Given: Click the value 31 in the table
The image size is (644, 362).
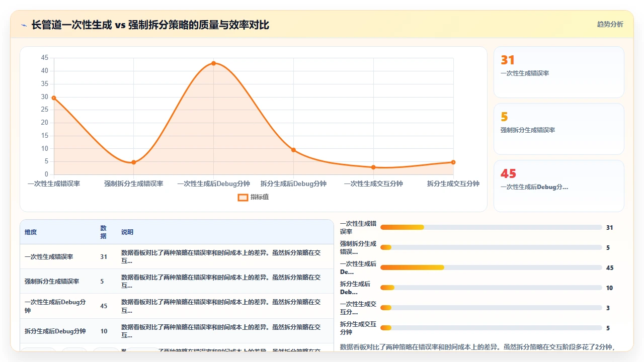Looking at the screenshot, I should click(104, 256).
